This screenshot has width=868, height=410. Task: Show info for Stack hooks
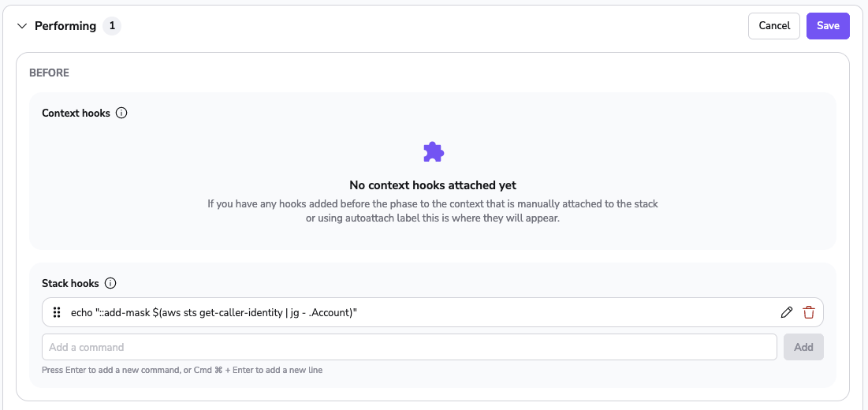110,283
